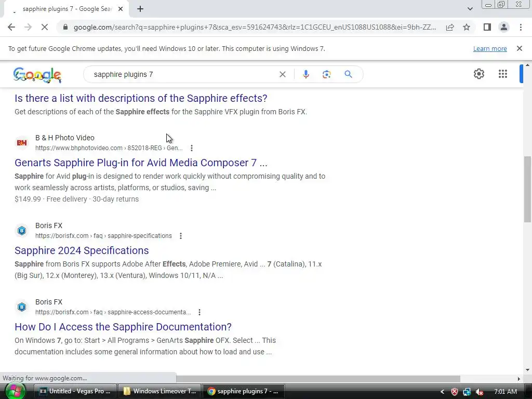Bookmark this page with star

click(467, 27)
